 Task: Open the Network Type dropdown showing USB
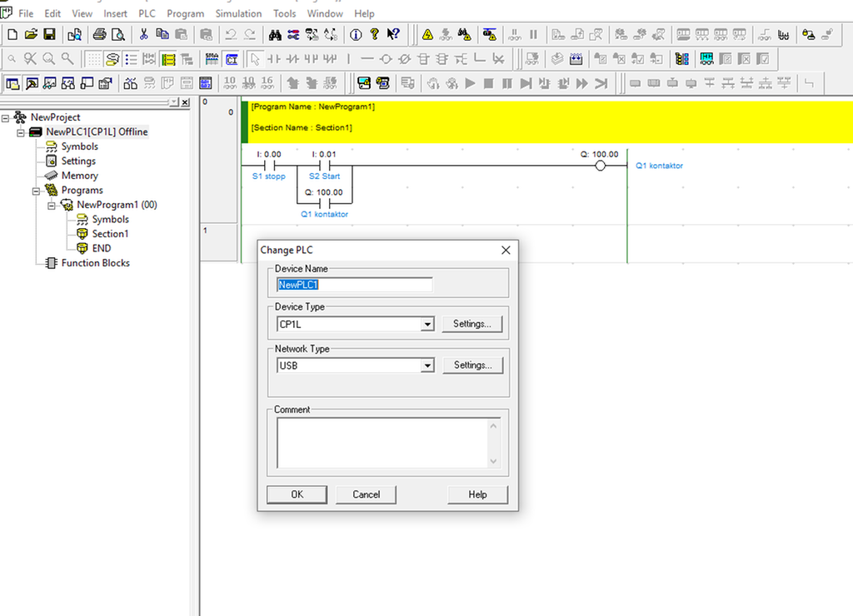tap(427, 365)
